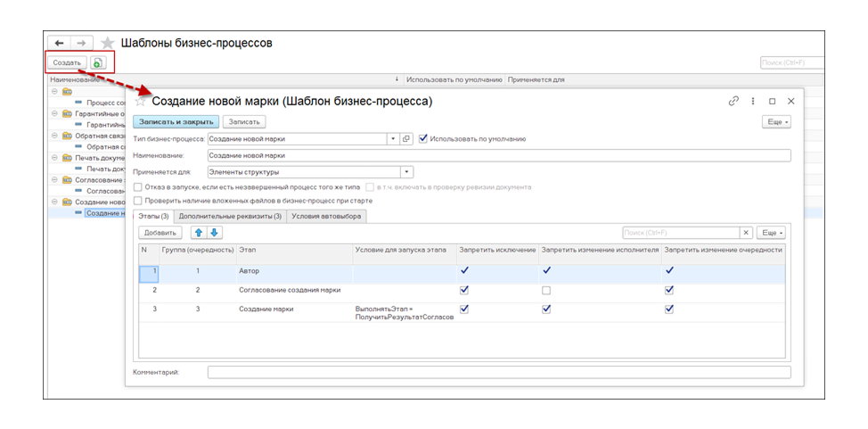Viewport: 868px width, 429px height.
Task: Click the forward arrow navigation button
Action: click(x=81, y=43)
